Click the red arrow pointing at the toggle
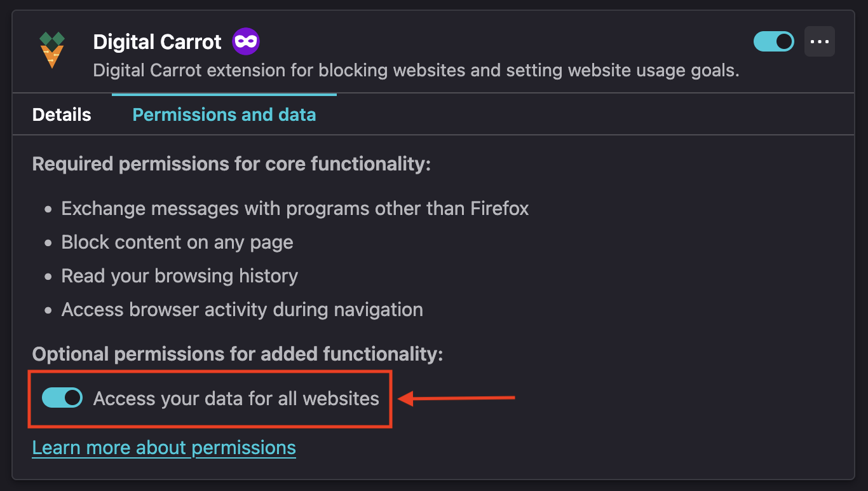Viewport: 868px width, 491px height. tap(456, 399)
